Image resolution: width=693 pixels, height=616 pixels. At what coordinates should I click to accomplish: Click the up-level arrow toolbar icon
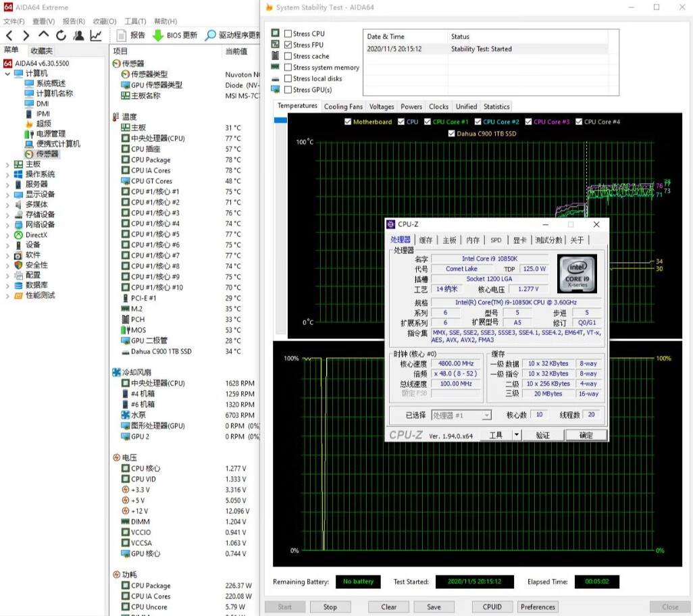click(x=43, y=34)
